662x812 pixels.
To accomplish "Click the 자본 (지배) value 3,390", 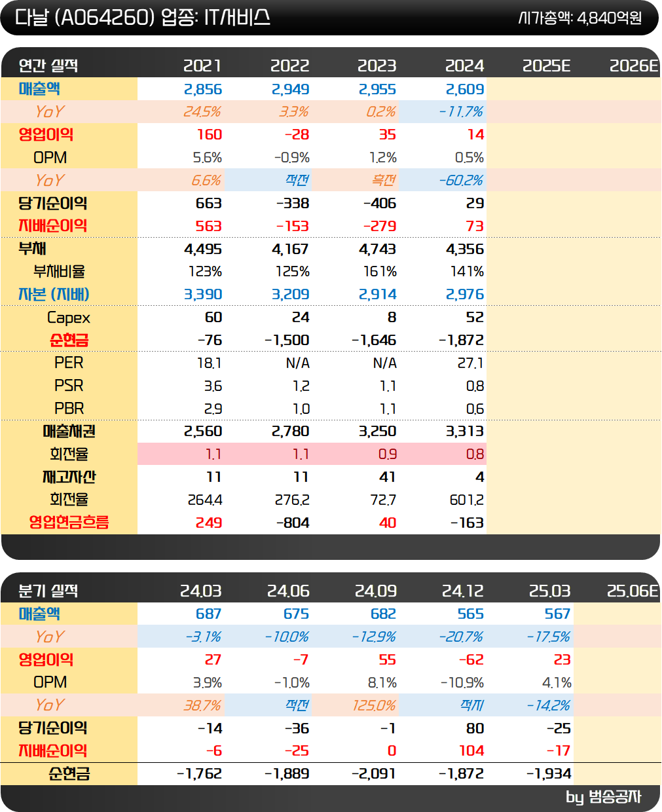I will pos(203,294).
